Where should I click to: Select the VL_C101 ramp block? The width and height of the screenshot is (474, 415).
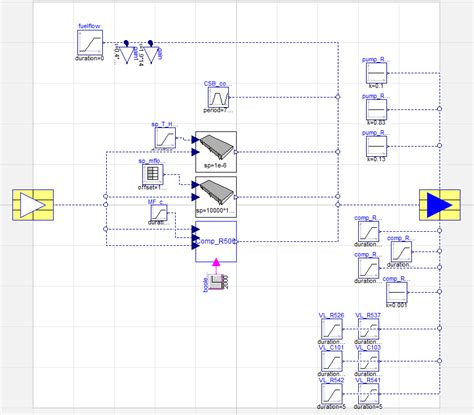click(332, 361)
